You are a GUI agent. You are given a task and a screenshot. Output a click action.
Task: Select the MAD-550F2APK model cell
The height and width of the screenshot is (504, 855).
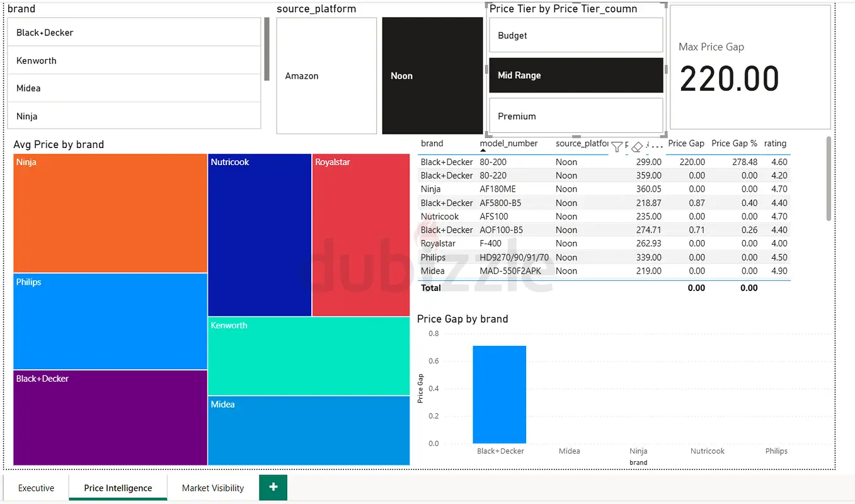(x=511, y=271)
